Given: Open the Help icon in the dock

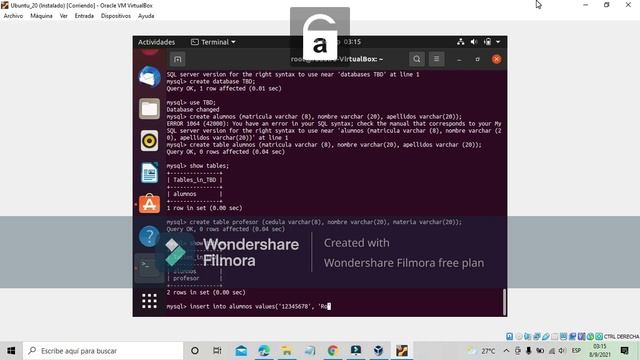Looking at the screenshot, I should (149, 236).
